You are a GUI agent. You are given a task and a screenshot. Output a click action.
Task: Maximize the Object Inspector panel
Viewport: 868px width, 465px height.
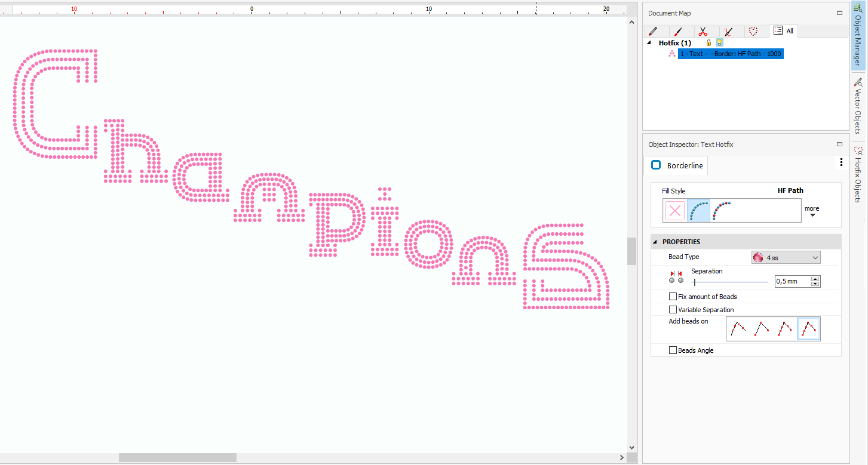click(x=839, y=144)
